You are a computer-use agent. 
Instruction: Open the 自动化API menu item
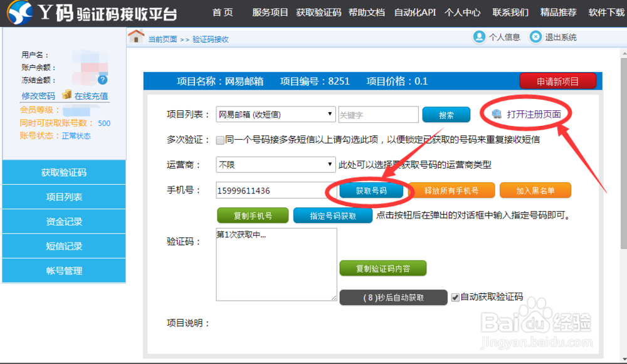pos(414,11)
